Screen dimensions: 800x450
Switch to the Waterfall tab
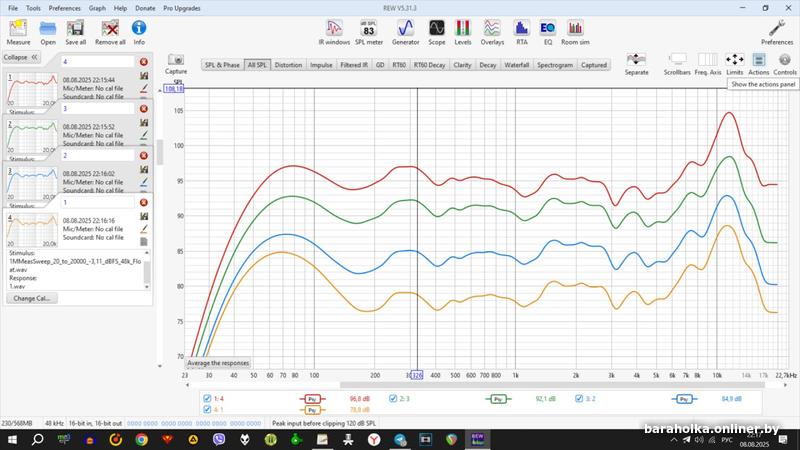pos(517,65)
